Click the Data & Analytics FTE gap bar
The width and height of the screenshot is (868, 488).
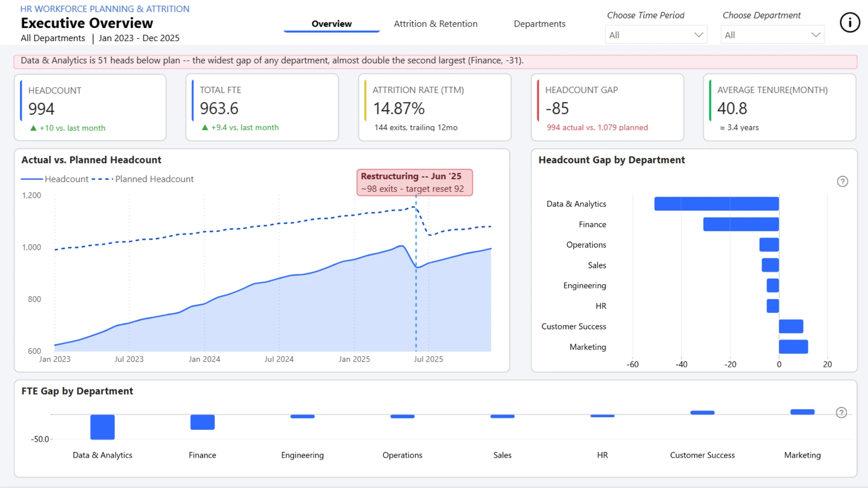103,427
